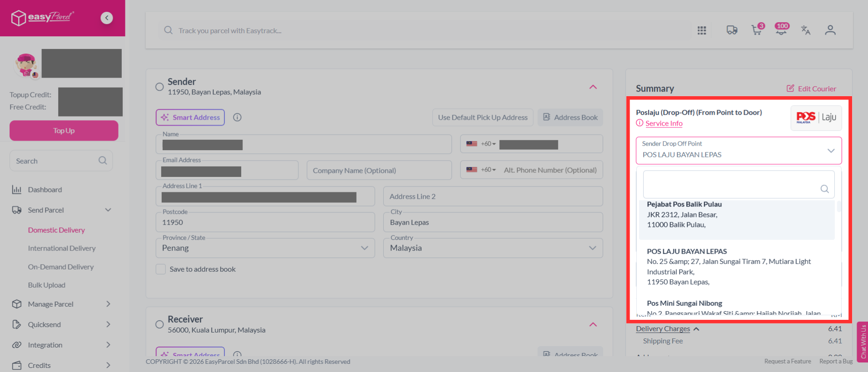Open notifications bell showing 100
The image size is (868, 372).
coord(782,29)
